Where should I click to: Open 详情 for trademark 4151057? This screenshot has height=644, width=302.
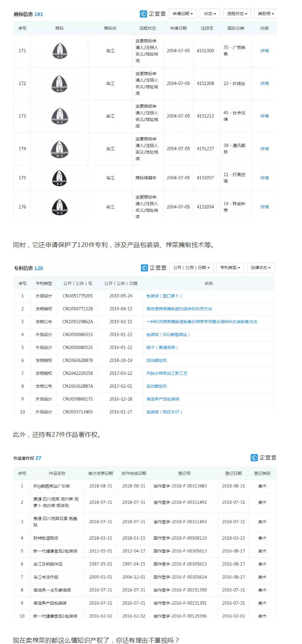[265, 178]
